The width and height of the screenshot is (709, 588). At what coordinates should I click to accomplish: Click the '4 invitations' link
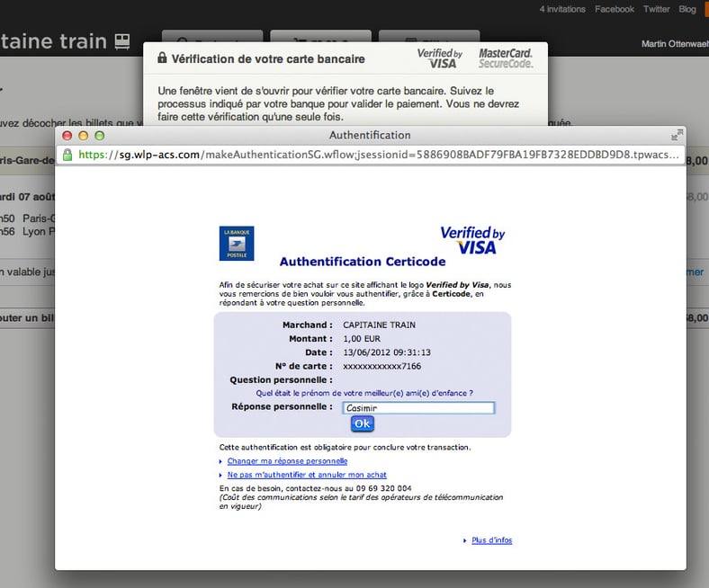562,9
